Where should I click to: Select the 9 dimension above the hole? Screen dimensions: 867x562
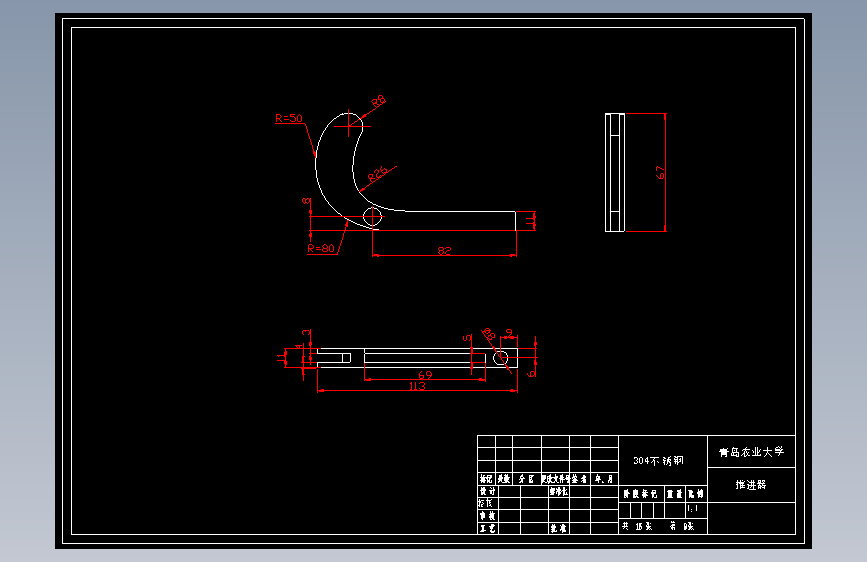point(509,333)
